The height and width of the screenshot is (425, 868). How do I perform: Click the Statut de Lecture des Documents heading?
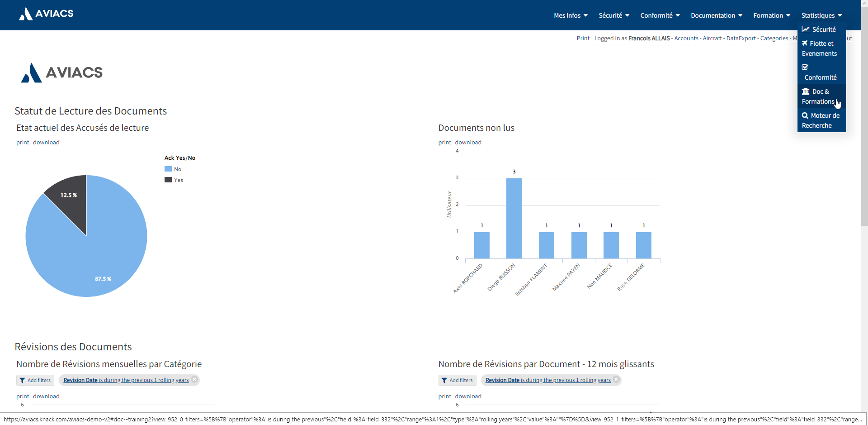90,111
